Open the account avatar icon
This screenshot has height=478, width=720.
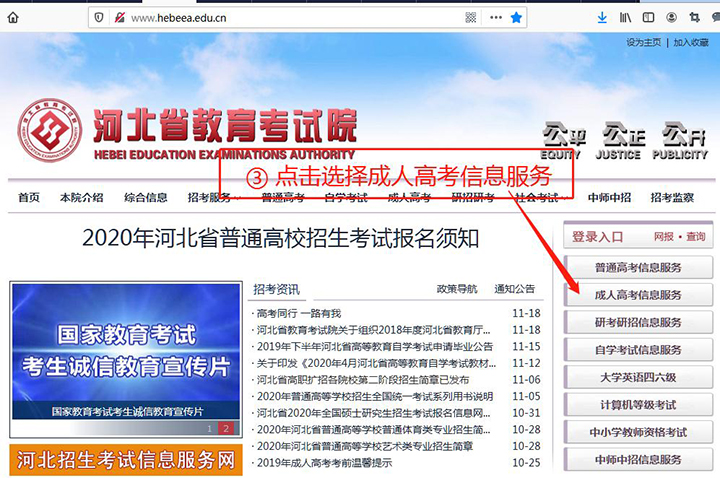(x=671, y=18)
